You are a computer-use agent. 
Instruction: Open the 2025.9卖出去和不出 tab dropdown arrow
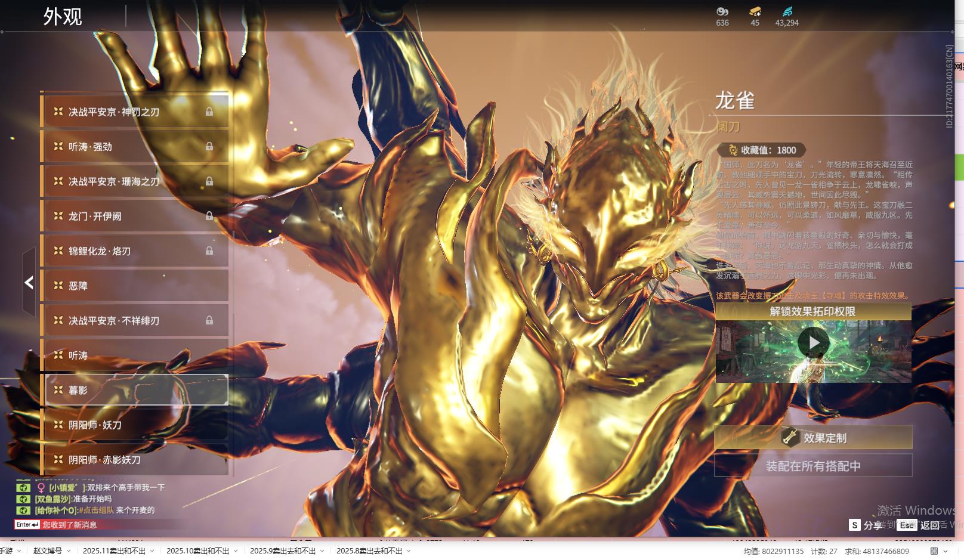click(322, 551)
